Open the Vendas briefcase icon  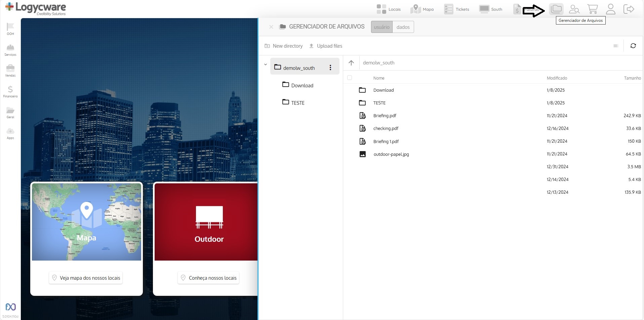10,71
